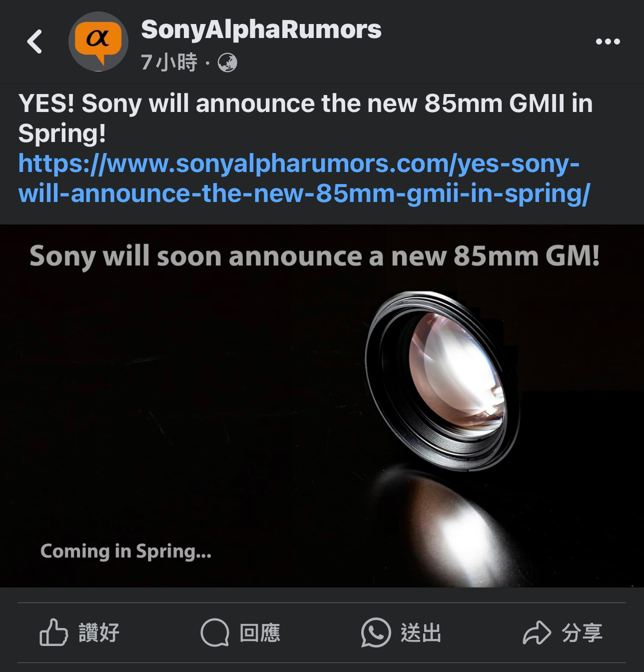The image size is (644, 672).
Task: Tap the 分享 share label
Action: point(582,633)
